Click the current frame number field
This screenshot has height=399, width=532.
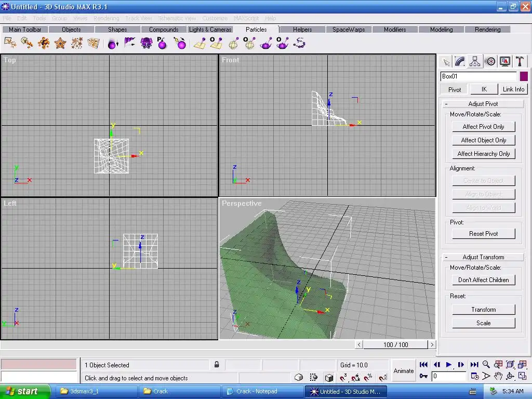click(448, 376)
